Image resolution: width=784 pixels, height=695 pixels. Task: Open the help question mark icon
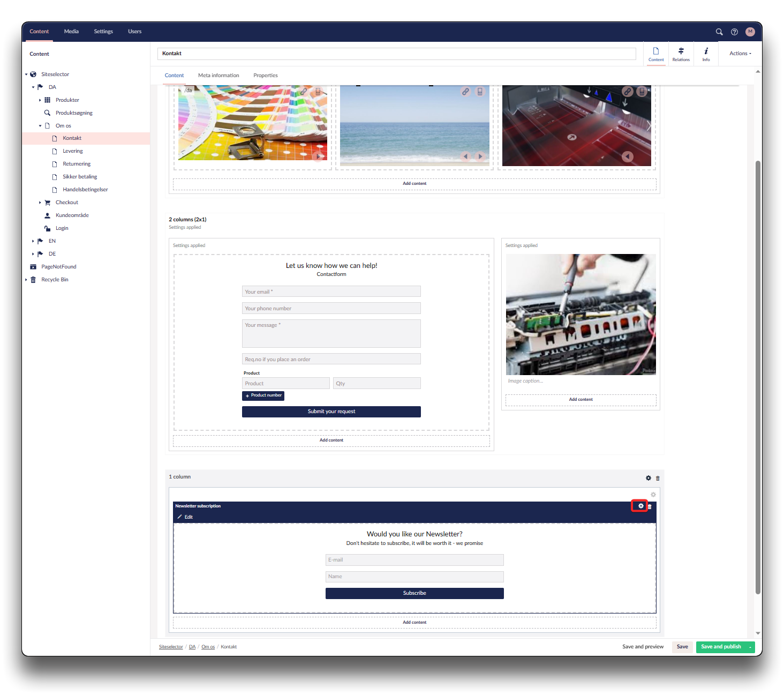click(x=734, y=32)
